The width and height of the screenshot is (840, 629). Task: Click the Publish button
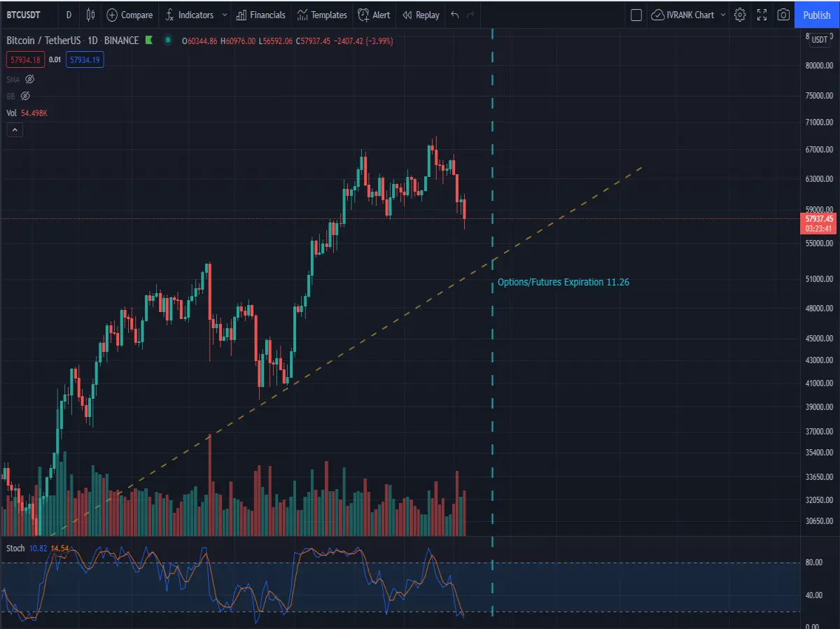817,15
